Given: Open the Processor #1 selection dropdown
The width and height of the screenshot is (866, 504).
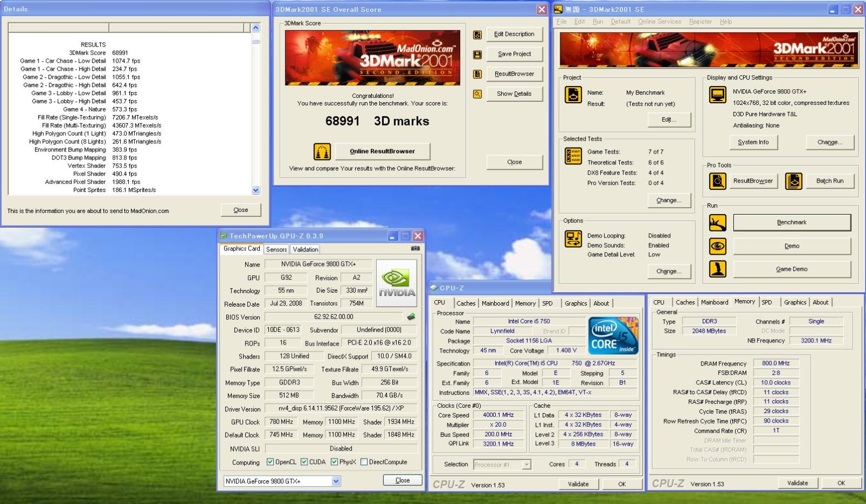Looking at the screenshot, I should (527, 465).
